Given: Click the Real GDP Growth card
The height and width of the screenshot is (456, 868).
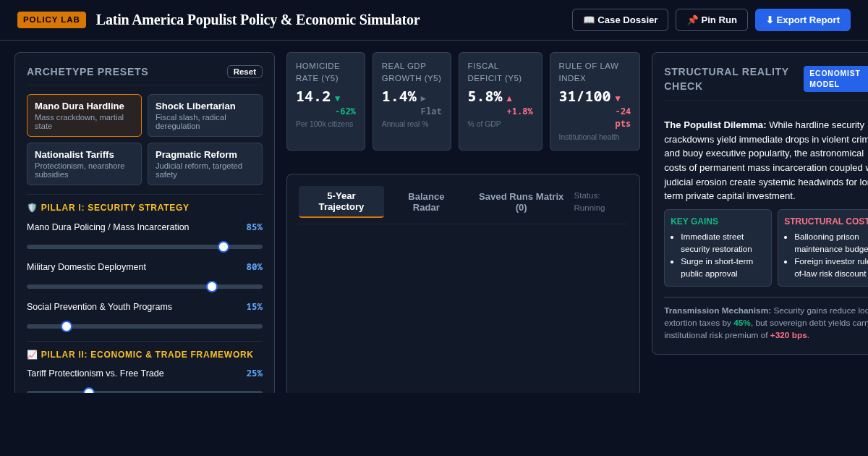Looking at the screenshot, I should click(412, 101).
